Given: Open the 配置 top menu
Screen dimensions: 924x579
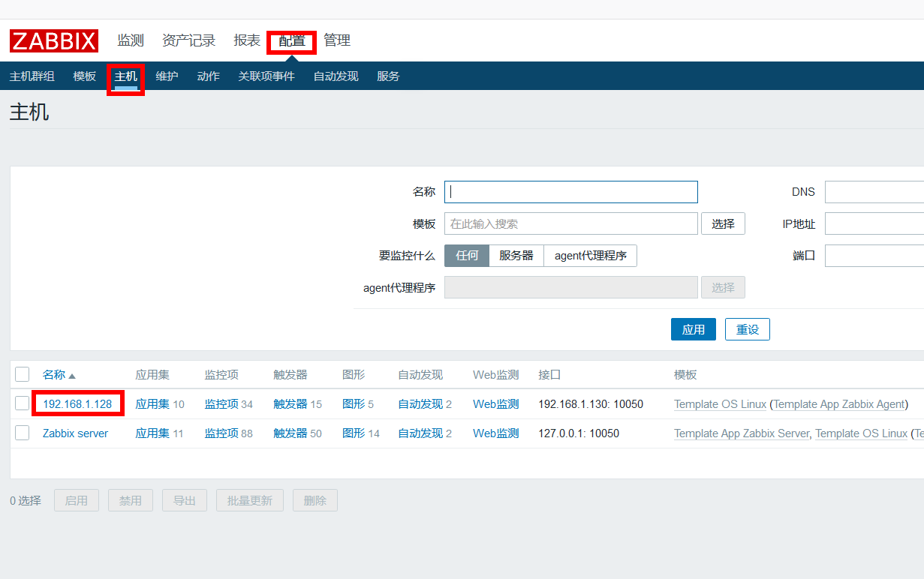Looking at the screenshot, I should click(292, 40).
